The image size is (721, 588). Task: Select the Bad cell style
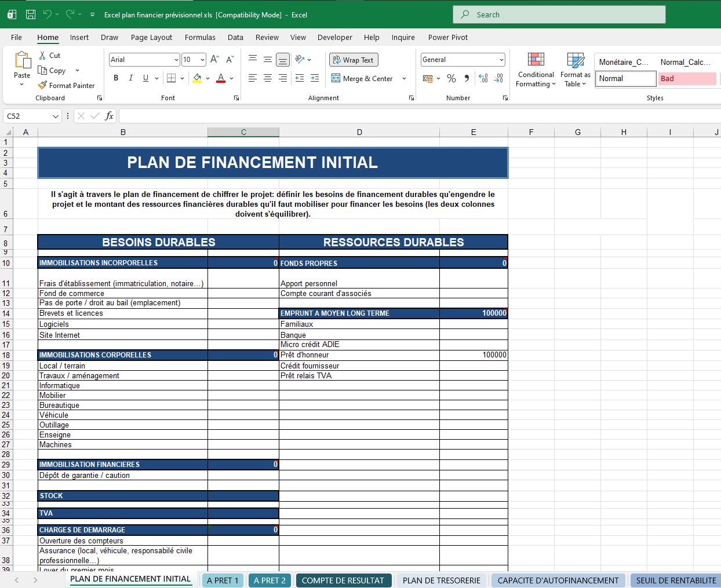click(x=687, y=79)
